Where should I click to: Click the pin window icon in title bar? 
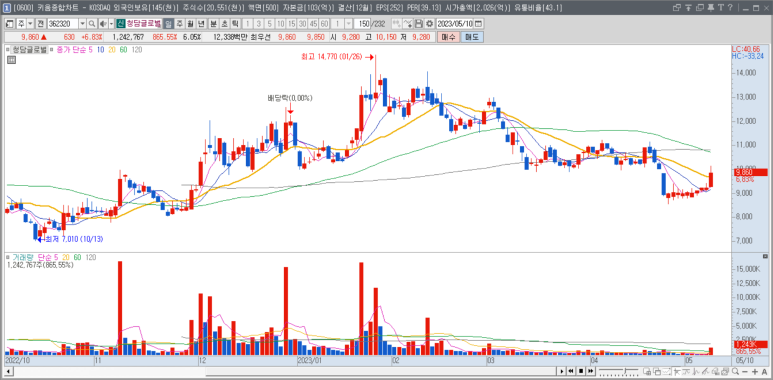click(x=711, y=7)
